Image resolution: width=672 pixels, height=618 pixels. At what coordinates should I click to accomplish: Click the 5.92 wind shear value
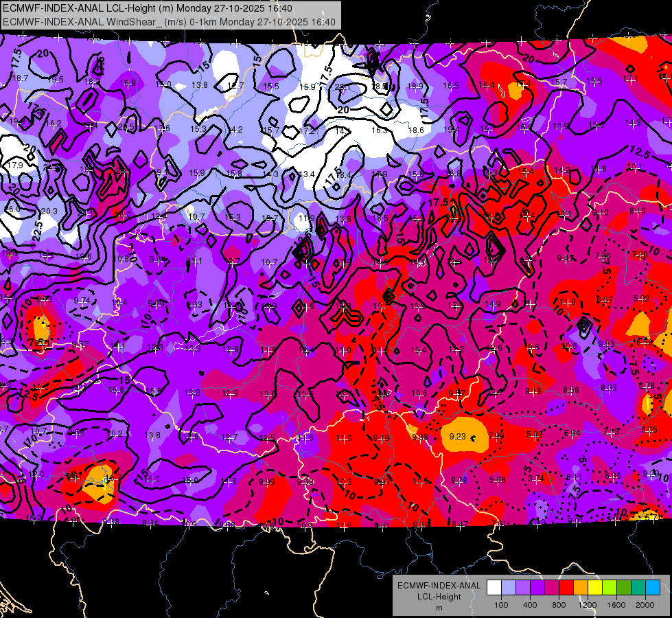click(642, 299)
